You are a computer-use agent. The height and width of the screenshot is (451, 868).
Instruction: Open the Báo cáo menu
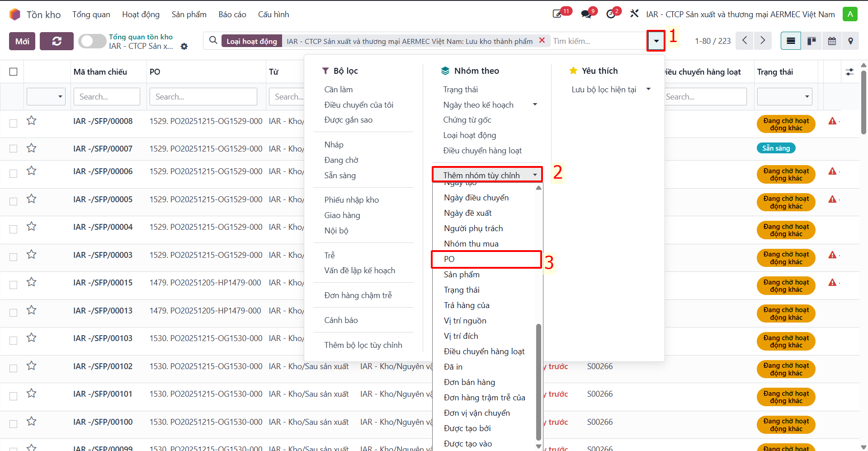[232, 14]
